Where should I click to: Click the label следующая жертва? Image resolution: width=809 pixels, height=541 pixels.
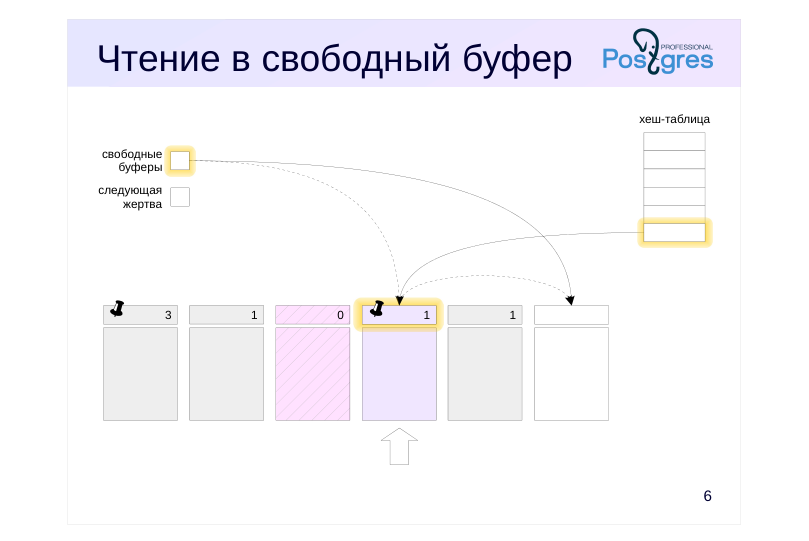click(x=130, y=197)
